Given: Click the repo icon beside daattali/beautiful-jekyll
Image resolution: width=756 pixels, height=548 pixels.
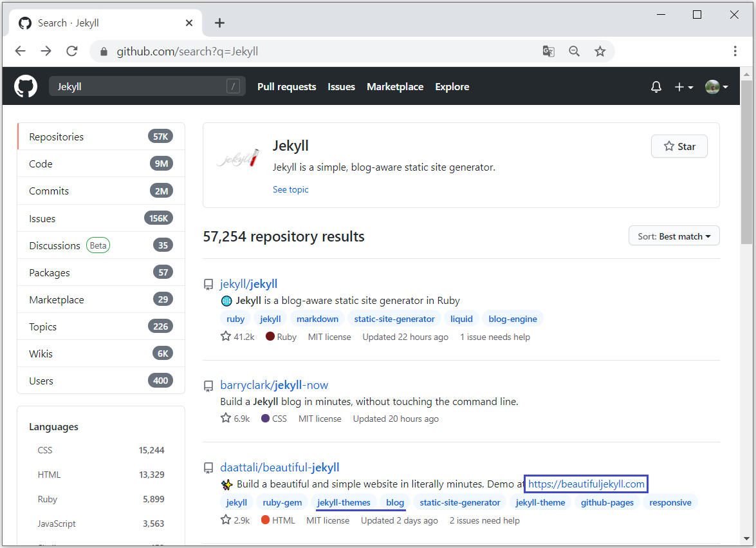Looking at the screenshot, I should (x=208, y=468).
